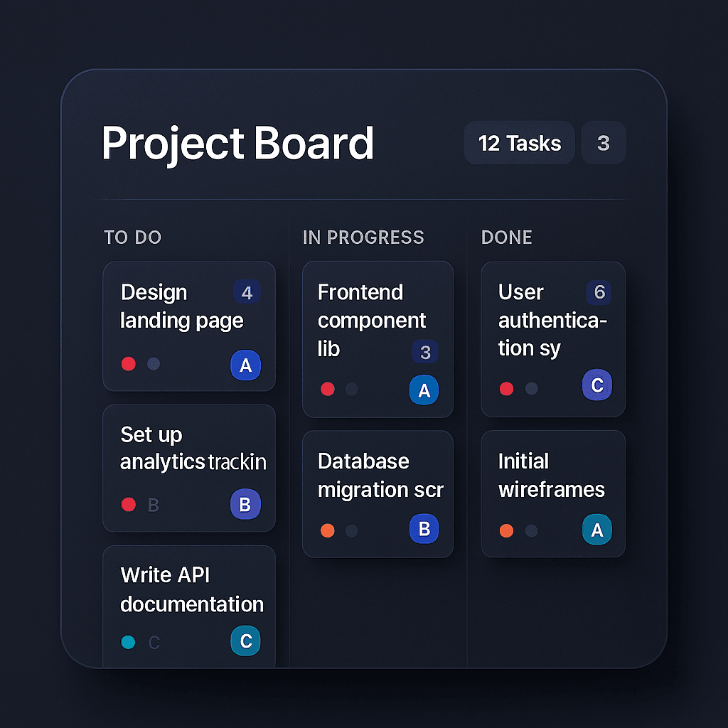Select avatar B on Database migration card

click(424, 530)
